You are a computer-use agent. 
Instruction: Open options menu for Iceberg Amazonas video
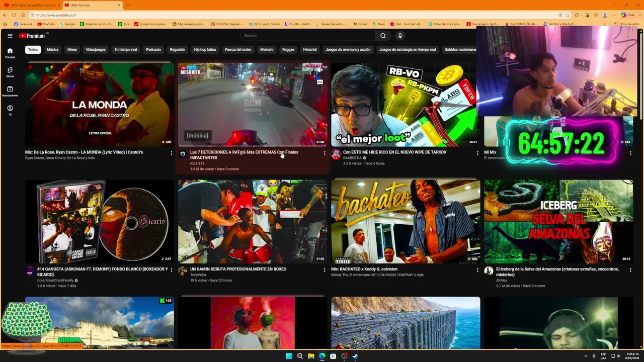[x=630, y=270]
